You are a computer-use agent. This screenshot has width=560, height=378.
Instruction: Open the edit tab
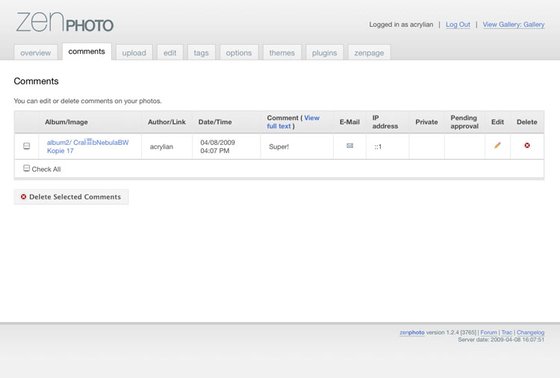[170, 53]
